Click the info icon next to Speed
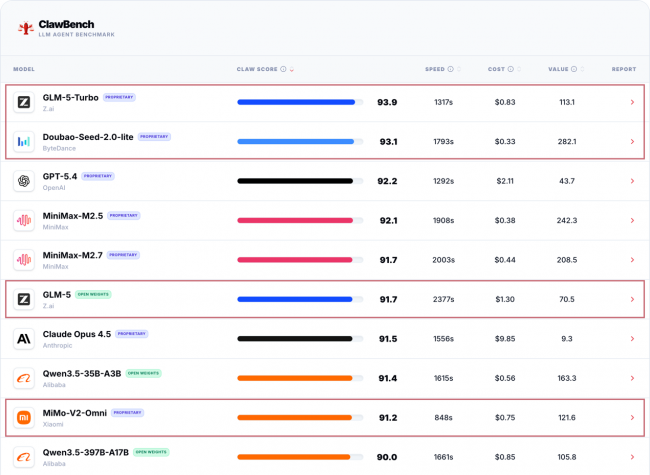The image size is (650, 475). pos(450,70)
